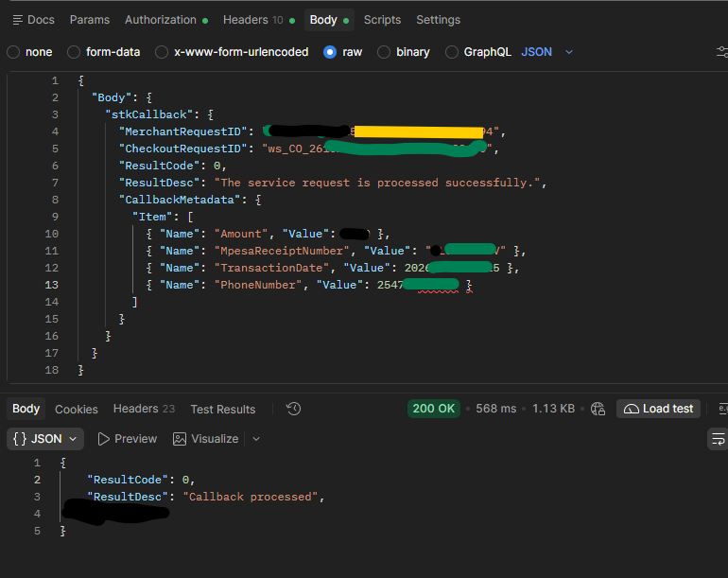
Task: Click the 568 ms response time
Action: click(495, 409)
